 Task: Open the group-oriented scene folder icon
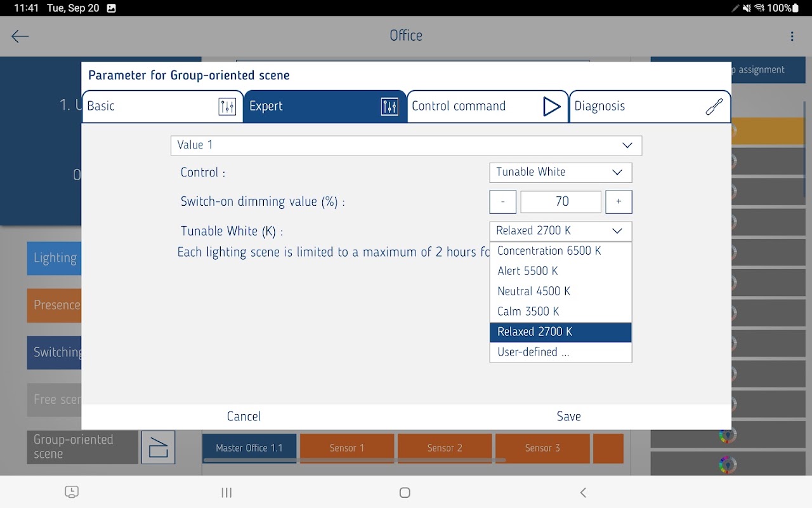[x=158, y=447]
